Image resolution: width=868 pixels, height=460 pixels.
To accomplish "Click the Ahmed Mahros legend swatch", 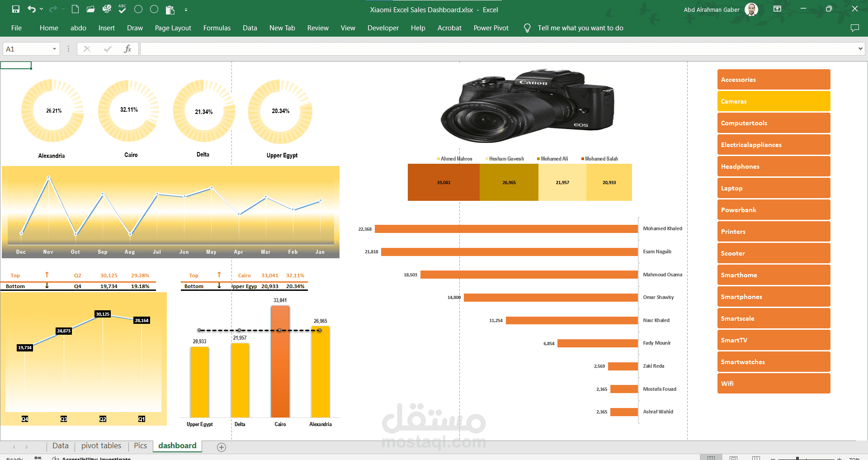I will (x=439, y=159).
